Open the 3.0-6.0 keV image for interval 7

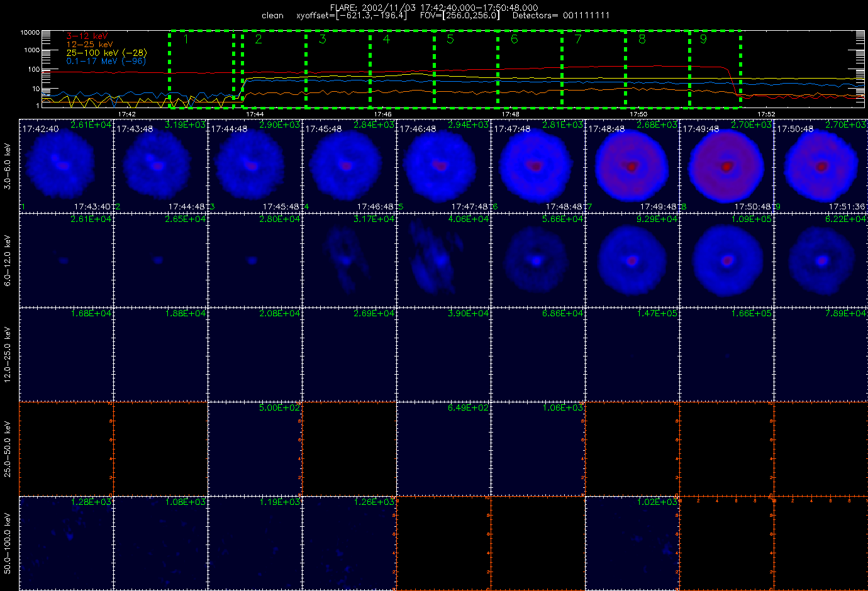coord(632,166)
